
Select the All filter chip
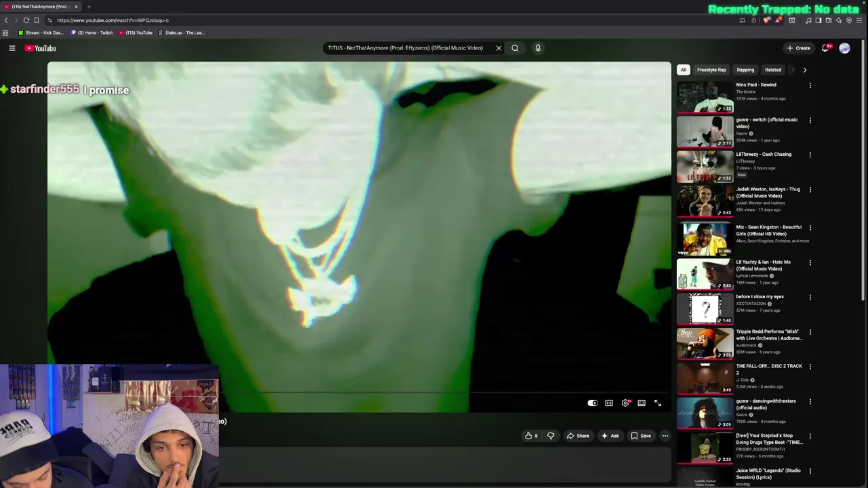pyautogui.click(x=684, y=70)
